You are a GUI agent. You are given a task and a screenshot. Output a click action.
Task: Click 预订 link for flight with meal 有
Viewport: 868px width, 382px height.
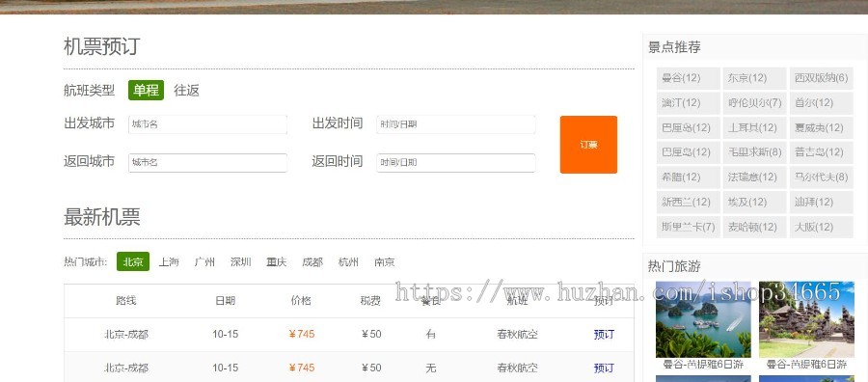(604, 335)
